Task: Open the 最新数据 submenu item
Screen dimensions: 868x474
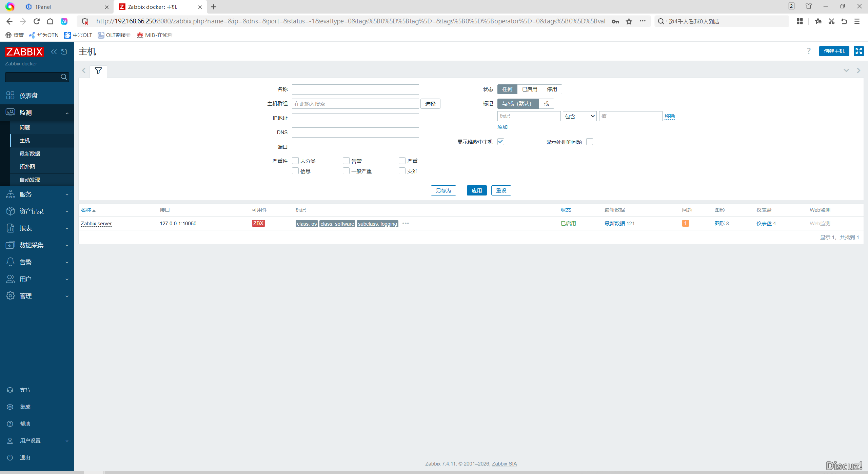Action: coord(42,153)
